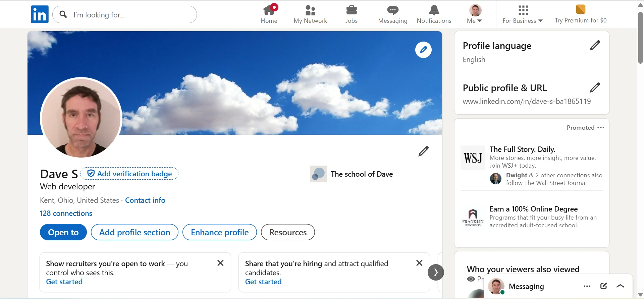
Task: Go to Home in the navigation
Action: 269,14
